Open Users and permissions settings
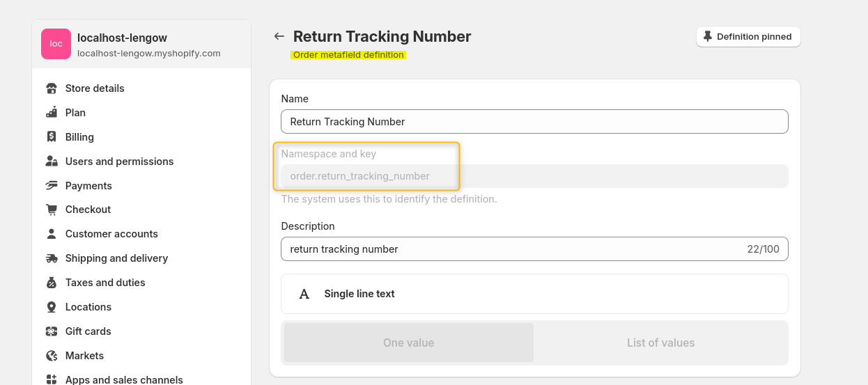The height and width of the screenshot is (385, 868). 119,162
